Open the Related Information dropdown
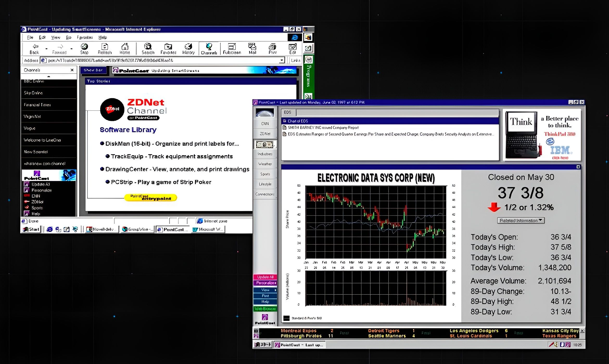The height and width of the screenshot is (364, 609). pos(521,220)
